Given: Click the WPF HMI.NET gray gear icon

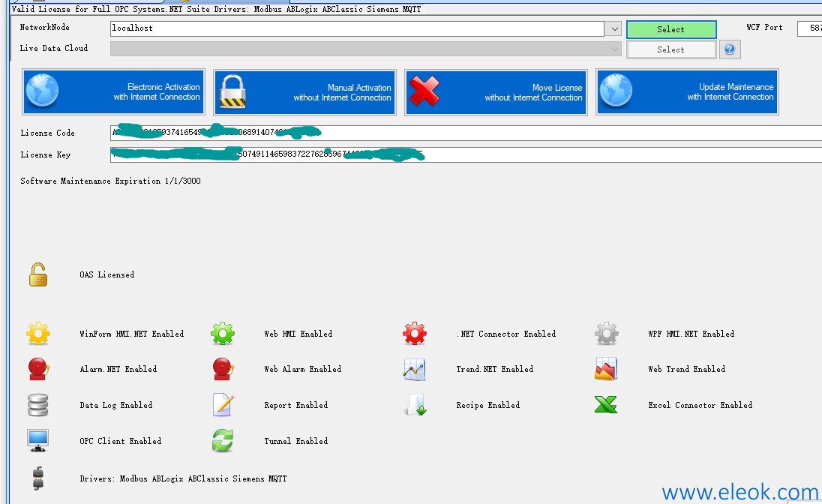Looking at the screenshot, I should click(607, 334).
